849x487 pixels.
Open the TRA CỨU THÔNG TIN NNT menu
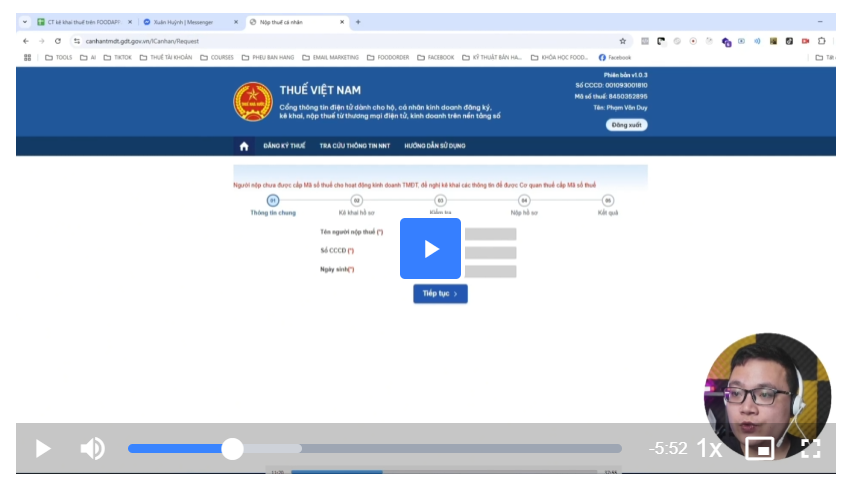point(354,146)
